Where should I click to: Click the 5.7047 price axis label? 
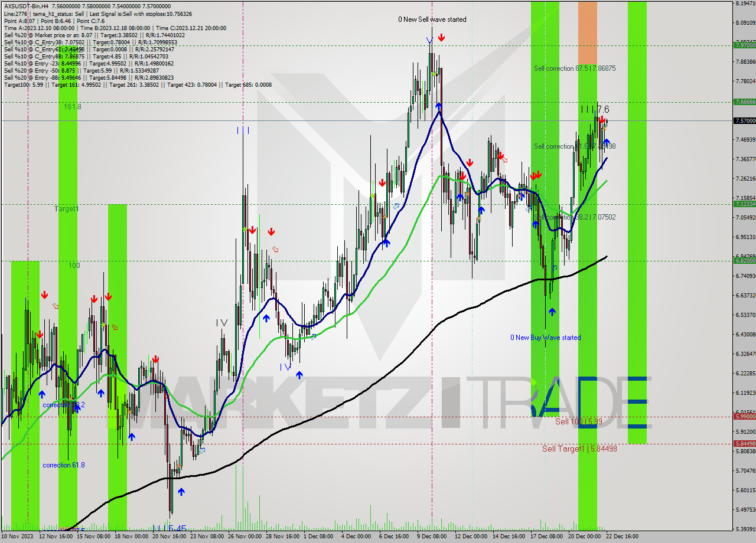click(745, 470)
